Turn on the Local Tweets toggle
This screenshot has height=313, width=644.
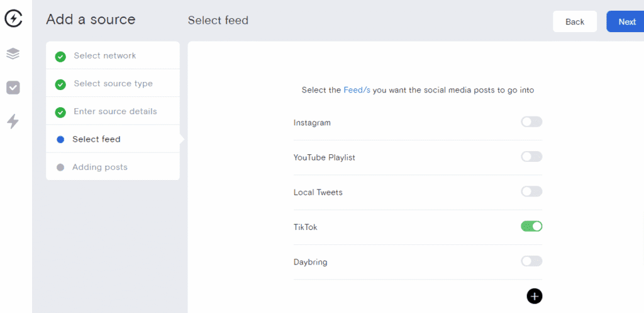click(531, 191)
